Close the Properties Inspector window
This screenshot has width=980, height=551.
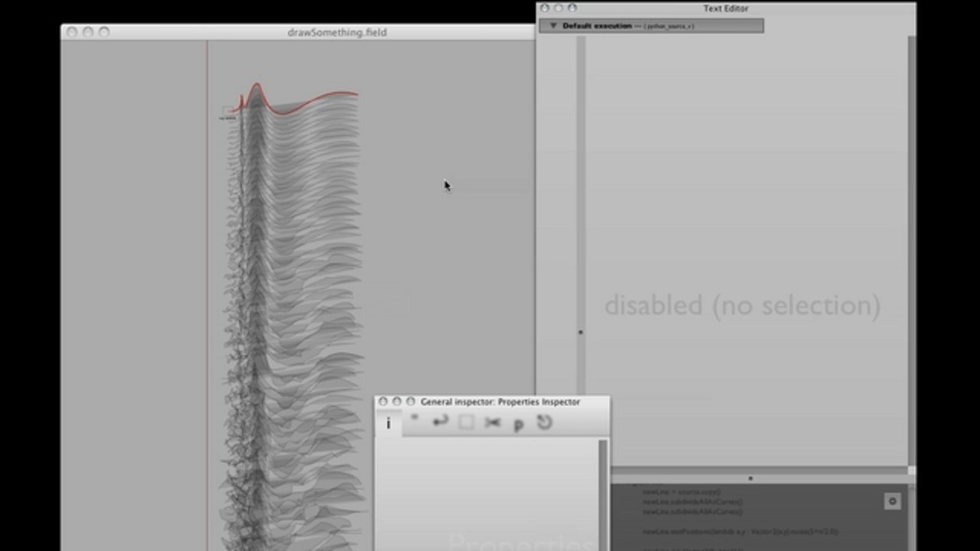click(x=383, y=402)
